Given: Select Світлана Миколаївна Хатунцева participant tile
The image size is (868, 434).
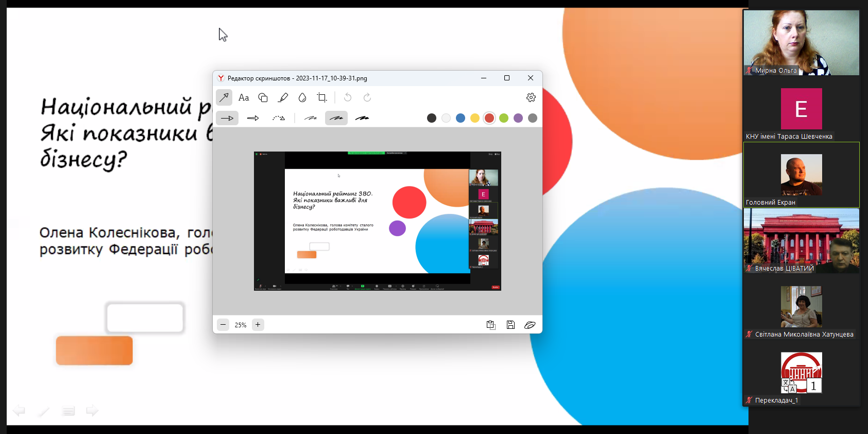Looking at the screenshot, I should click(802, 307).
